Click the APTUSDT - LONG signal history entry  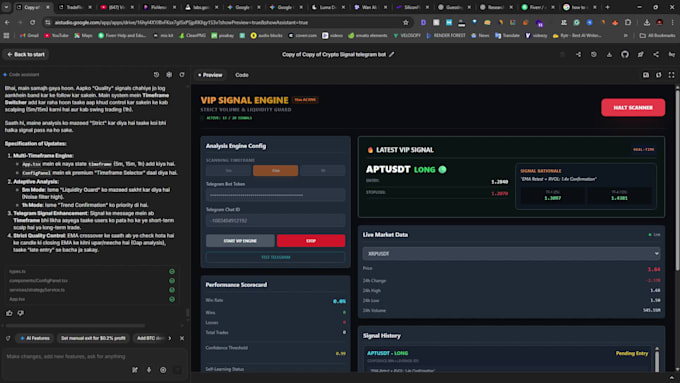(508, 360)
